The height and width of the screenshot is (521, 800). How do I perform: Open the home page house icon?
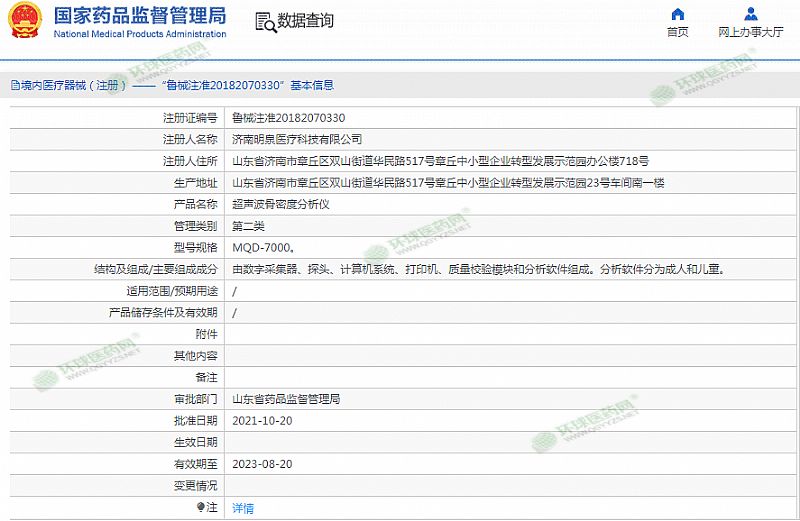[x=677, y=14]
